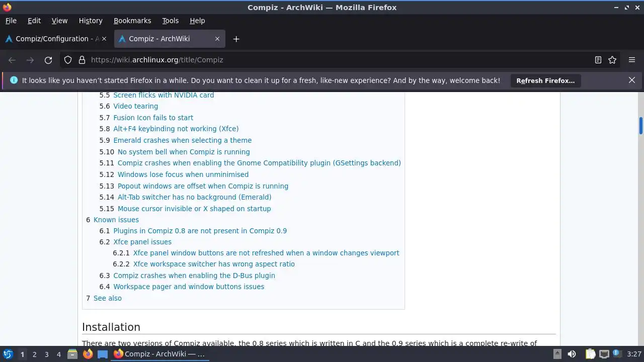Launch Firefox from taskbar launcher

point(88,354)
